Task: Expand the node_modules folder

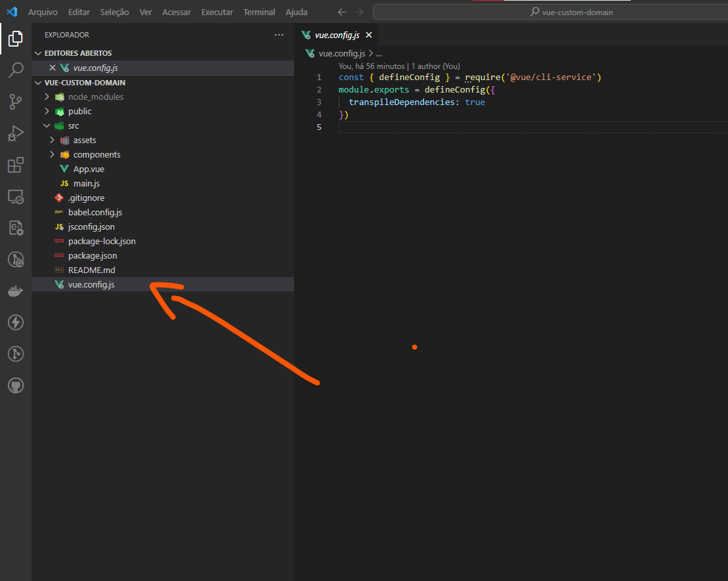Action: click(47, 97)
